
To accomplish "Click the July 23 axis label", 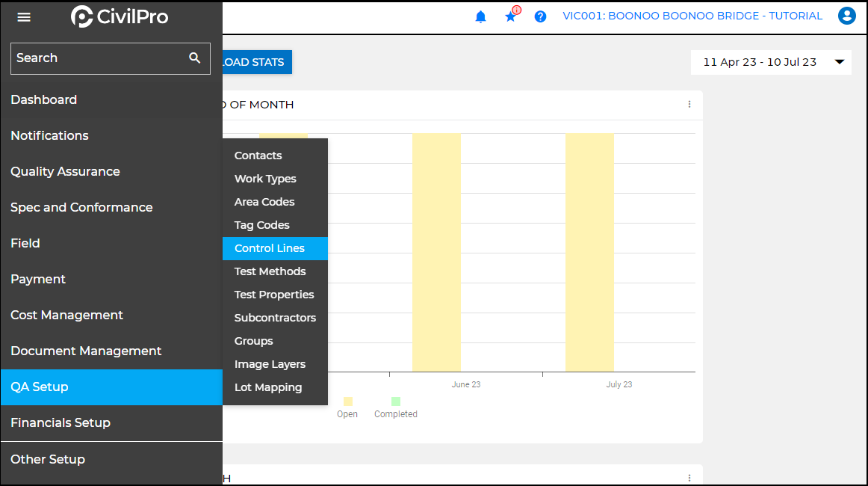I will (619, 384).
